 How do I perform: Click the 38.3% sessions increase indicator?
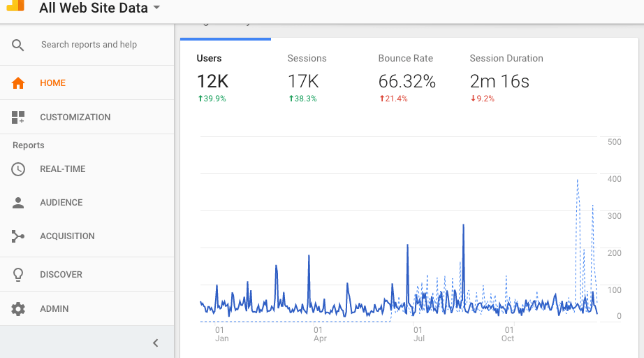302,99
